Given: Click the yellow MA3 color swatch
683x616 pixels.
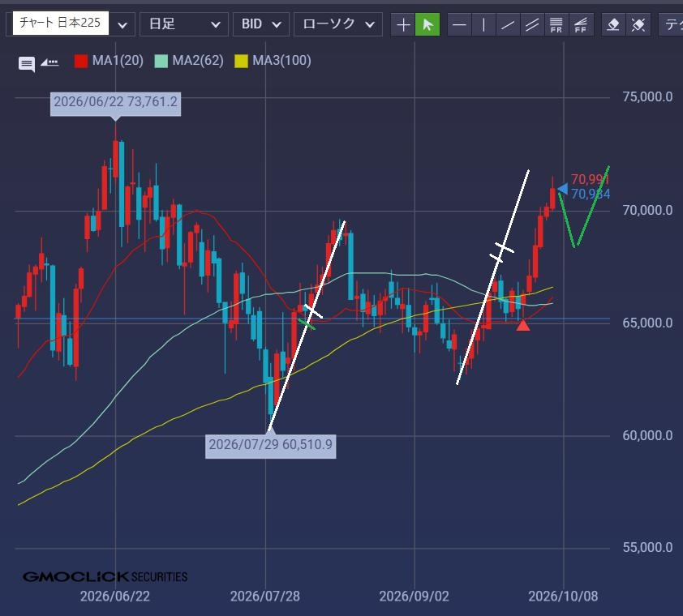Looking at the screenshot, I should (x=241, y=61).
